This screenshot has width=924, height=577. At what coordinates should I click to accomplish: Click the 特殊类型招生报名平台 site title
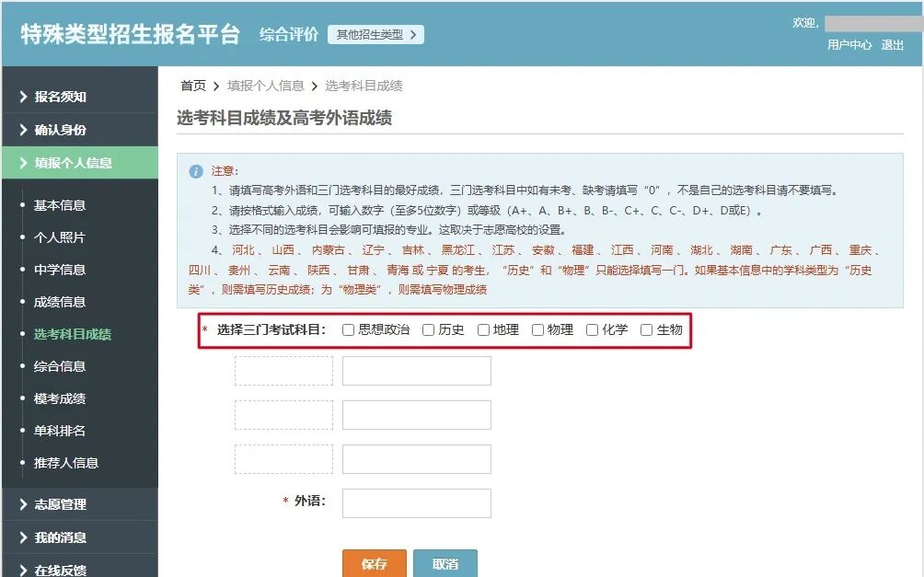pyautogui.click(x=131, y=34)
